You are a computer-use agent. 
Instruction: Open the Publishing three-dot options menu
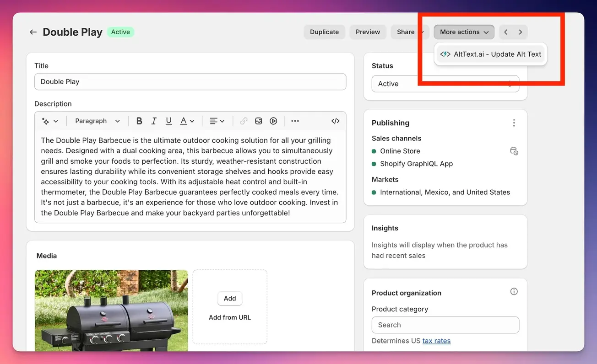coord(514,123)
